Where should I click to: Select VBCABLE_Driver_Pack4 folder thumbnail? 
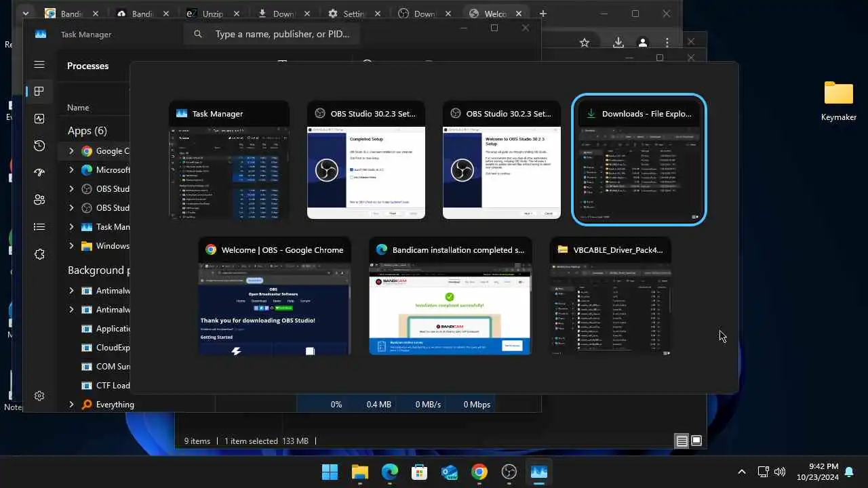(x=610, y=296)
